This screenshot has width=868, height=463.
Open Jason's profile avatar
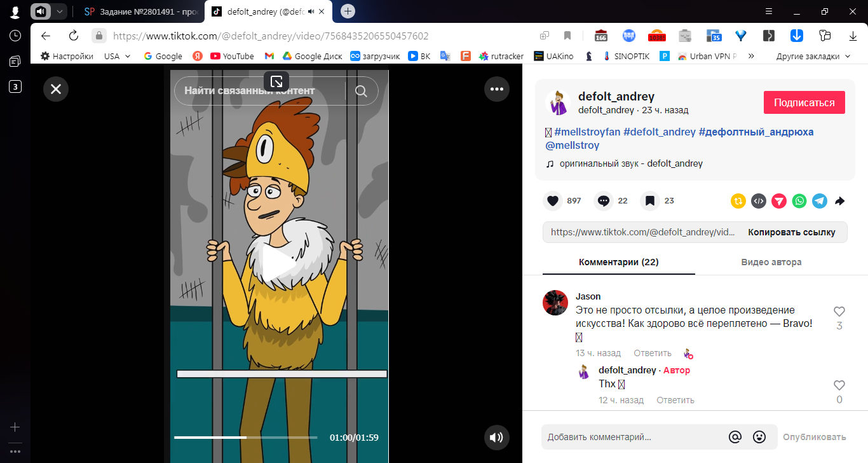point(555,303)
